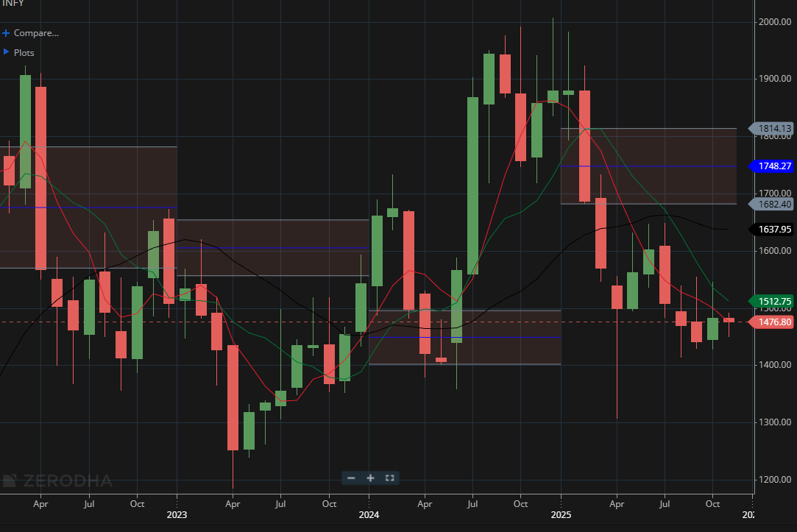
Task: Click the blue plus icon next to Compare
Action: tap(7, 32)
